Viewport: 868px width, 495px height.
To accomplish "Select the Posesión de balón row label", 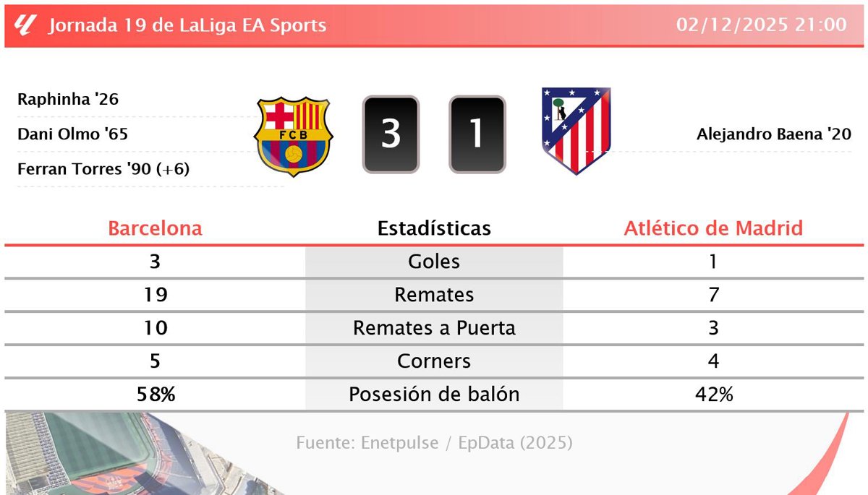I will pyautogui.click(x=434, y=395).
